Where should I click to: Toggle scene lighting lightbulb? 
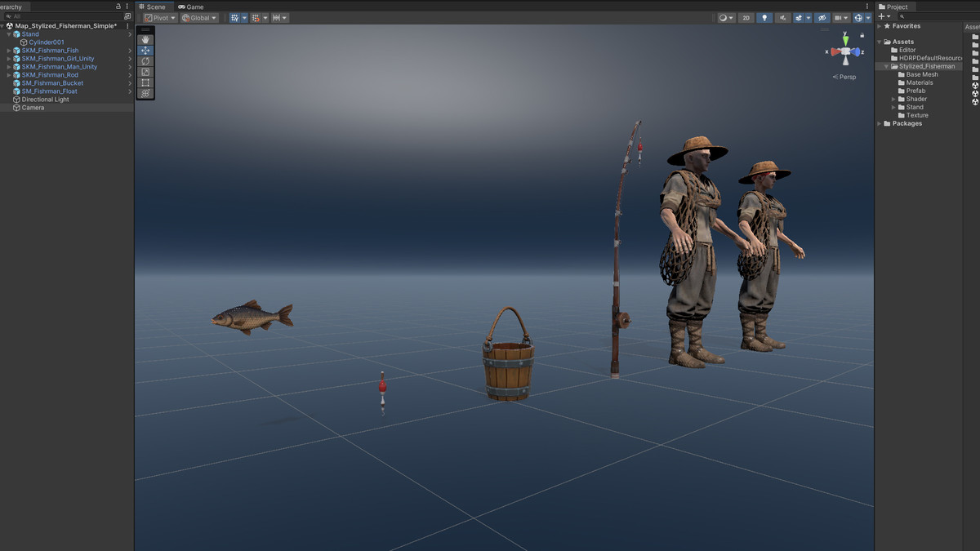point(764,17)
